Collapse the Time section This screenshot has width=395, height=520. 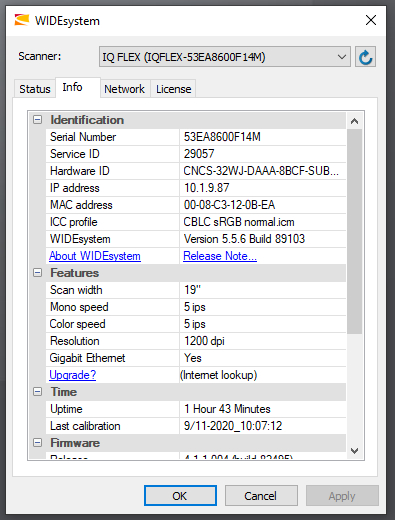click(38, 392)
